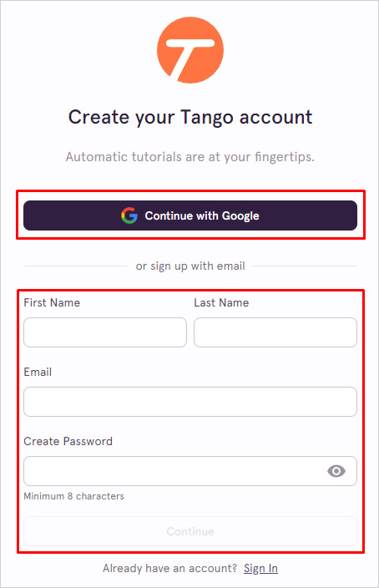This screenshot has width=379, height=588.
Task: Click the 'Automatic tutorials are at your fingertips' subtitle
Action: click(x=190, y=157)
